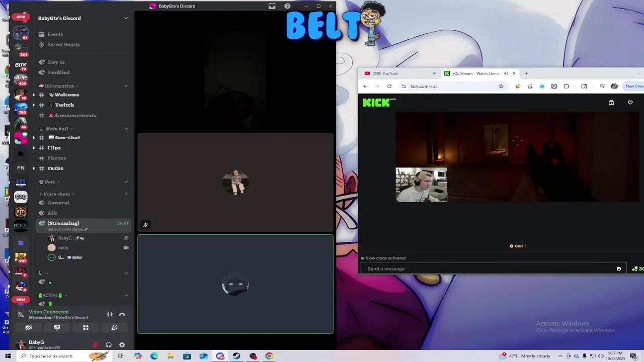Screen dimensions: 644x362
Task: Open FN server in Discord sidebar
Action: (21, 168)
